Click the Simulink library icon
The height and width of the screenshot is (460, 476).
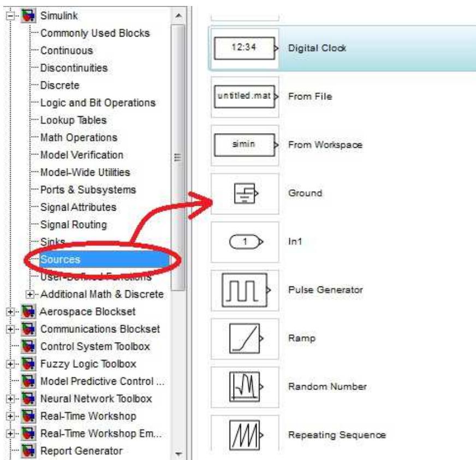coord(28,16)
